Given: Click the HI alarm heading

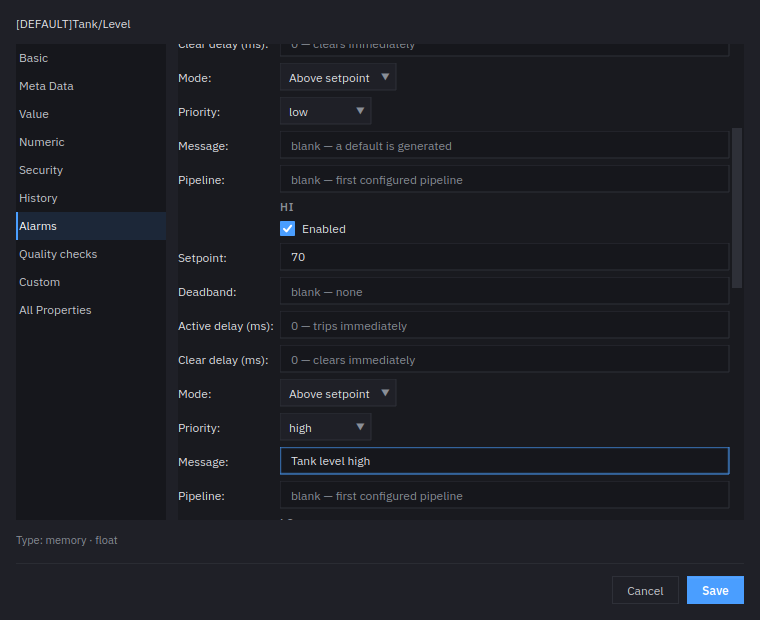Looking at the screenshot, I should click(287, 207).
